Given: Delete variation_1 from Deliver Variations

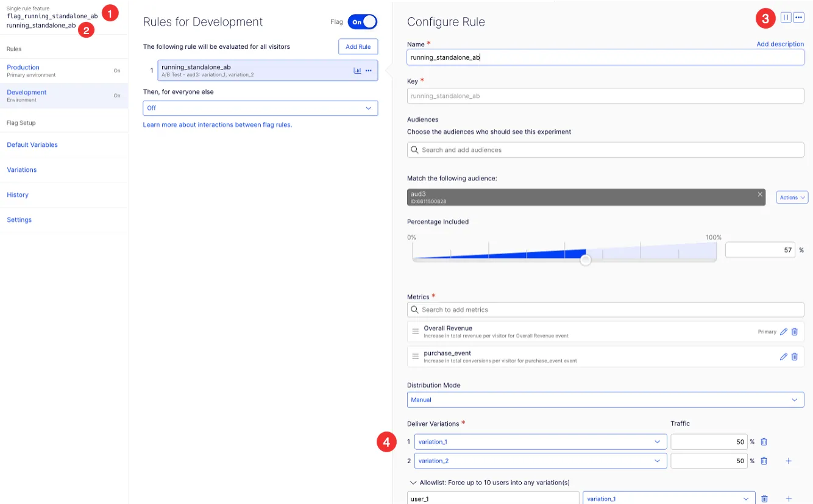Looking at the screenshot, I should pos(764,442).
